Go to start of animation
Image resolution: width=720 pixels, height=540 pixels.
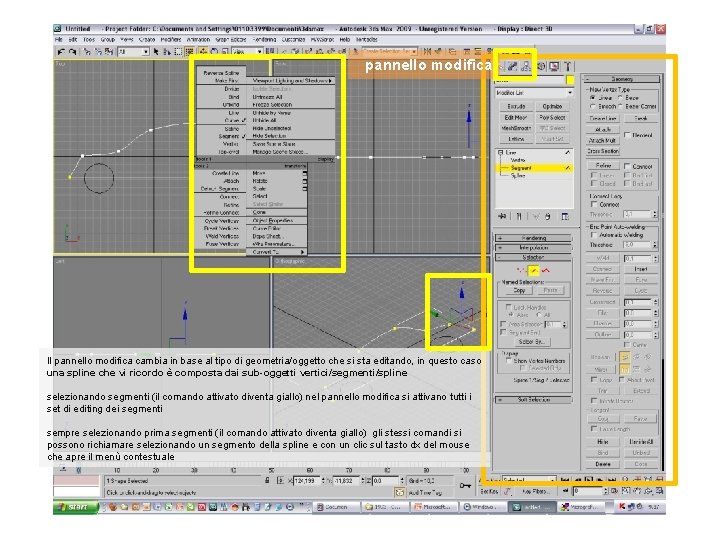tap(565, 480)
